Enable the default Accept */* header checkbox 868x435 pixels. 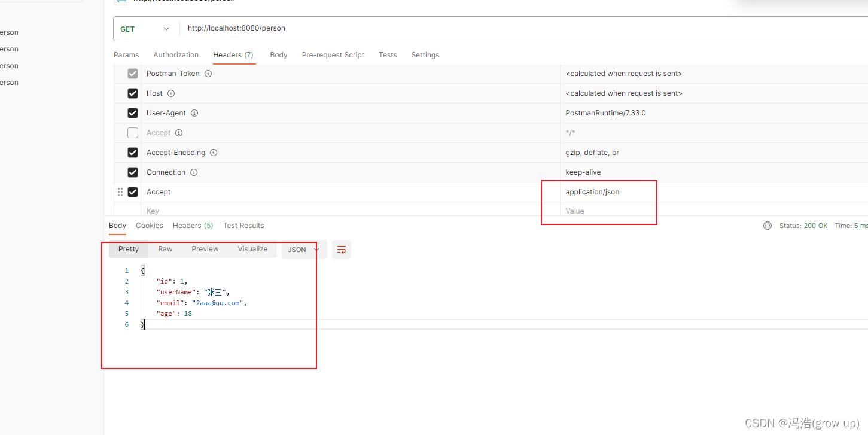133,133
